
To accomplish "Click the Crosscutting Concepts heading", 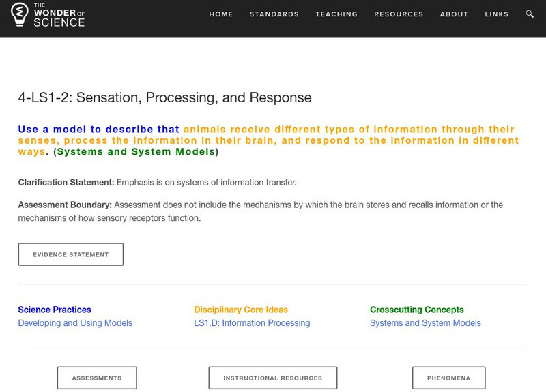I will coord(417,310).
